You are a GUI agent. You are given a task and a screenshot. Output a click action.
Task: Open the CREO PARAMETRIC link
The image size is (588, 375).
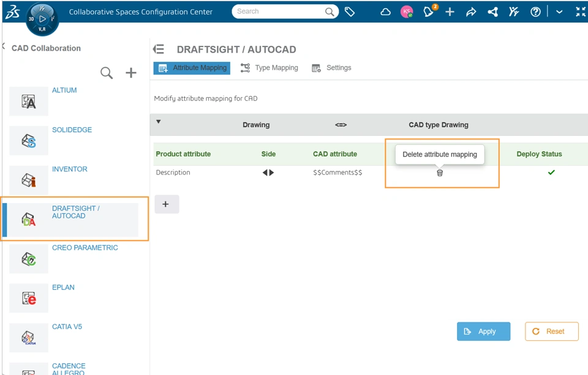click(85, 248)
